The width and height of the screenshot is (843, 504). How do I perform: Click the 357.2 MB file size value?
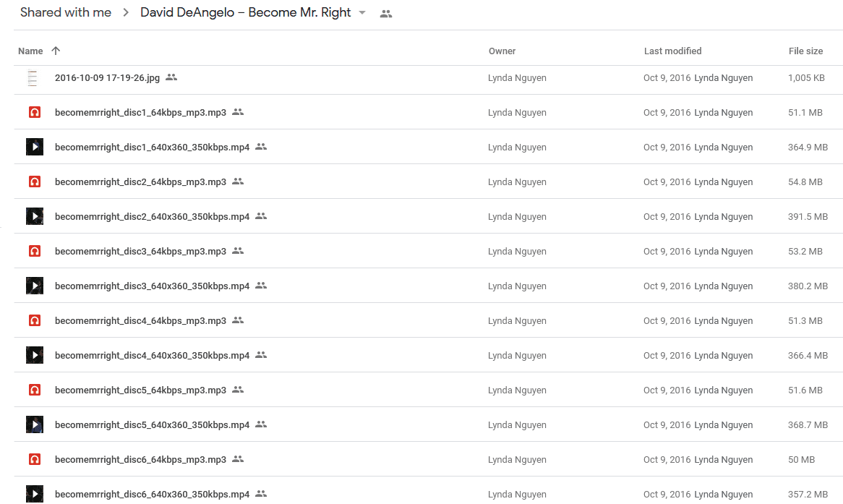(808, 495)
